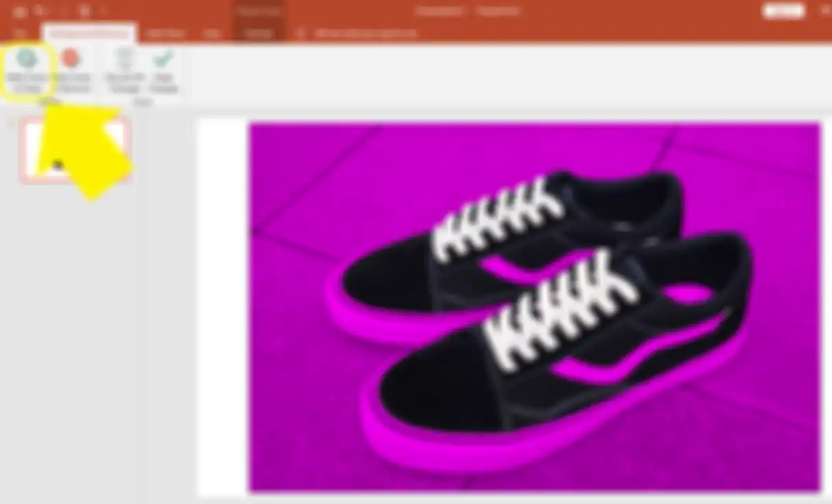Select the Mark Areas to Keep tool
This screenshot has height=504, width=832.
click(27, 71)
